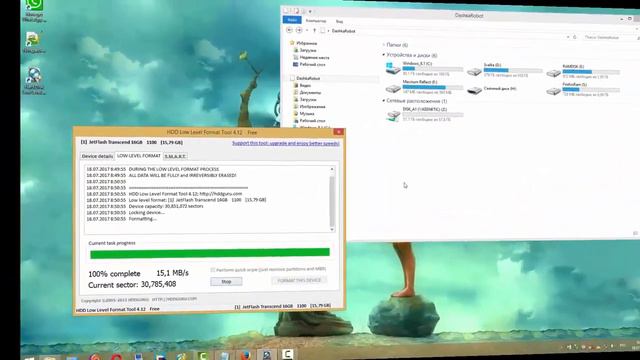
Task: Select the LOW LEVEL FORMAT tab
Action: click(139, 156)
